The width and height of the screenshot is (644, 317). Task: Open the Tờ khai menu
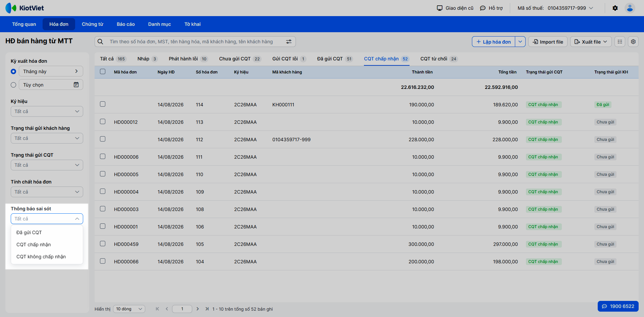click(x=193, y=24)
